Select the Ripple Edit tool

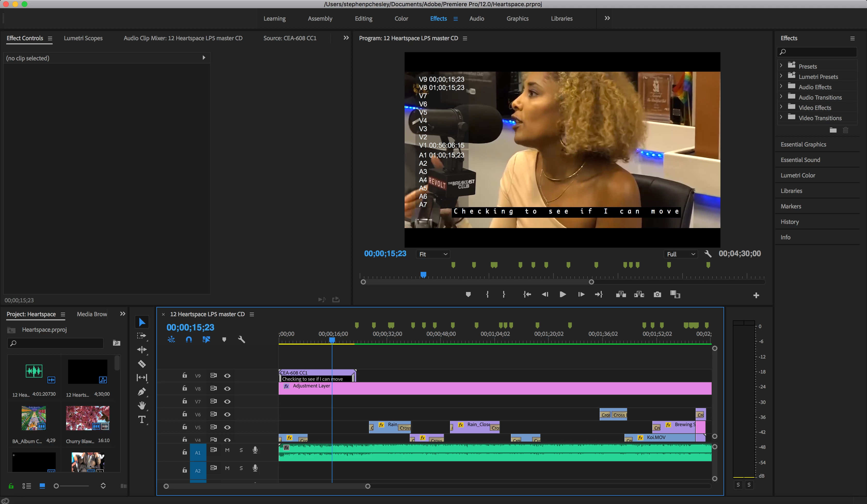tap(142, 350)
